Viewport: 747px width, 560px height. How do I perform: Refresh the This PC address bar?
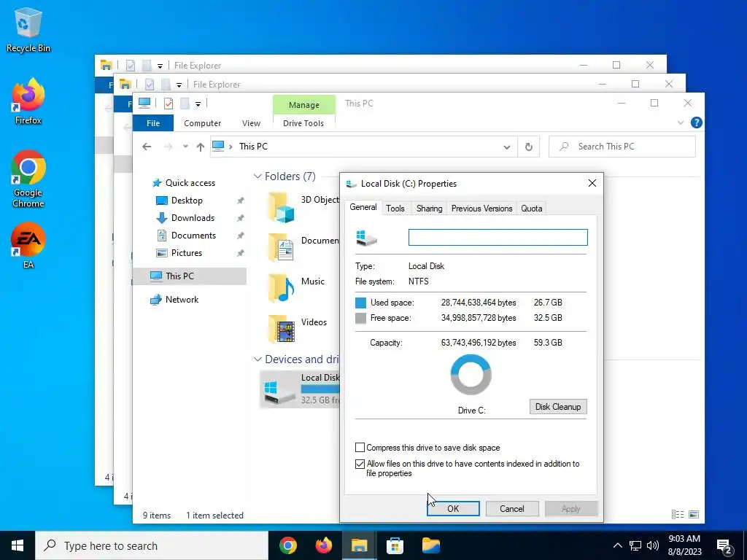528,147
